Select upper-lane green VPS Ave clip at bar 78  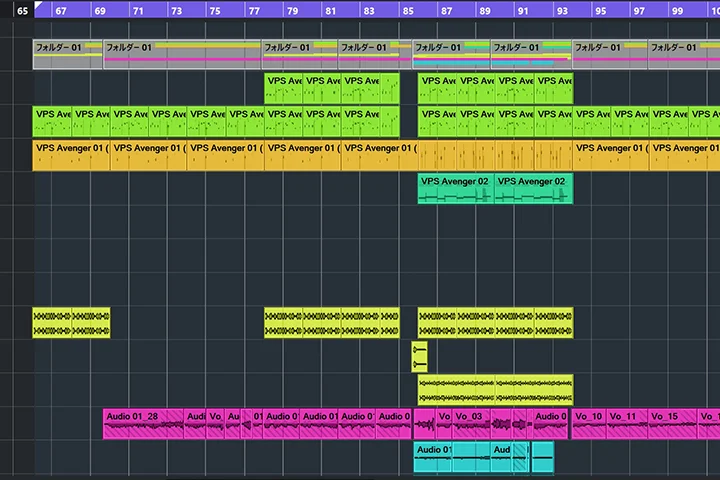284,88
